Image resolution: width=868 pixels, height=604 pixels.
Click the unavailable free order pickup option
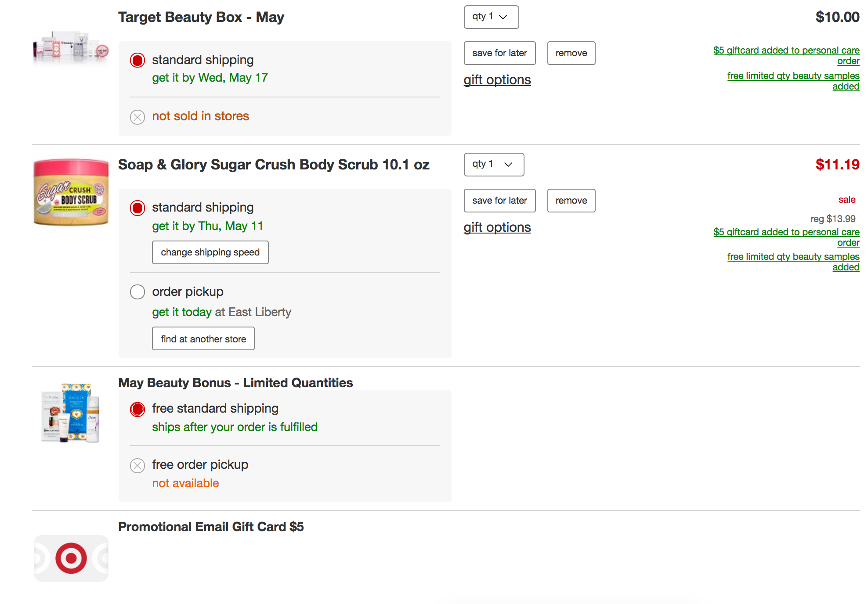coord(137,465)
